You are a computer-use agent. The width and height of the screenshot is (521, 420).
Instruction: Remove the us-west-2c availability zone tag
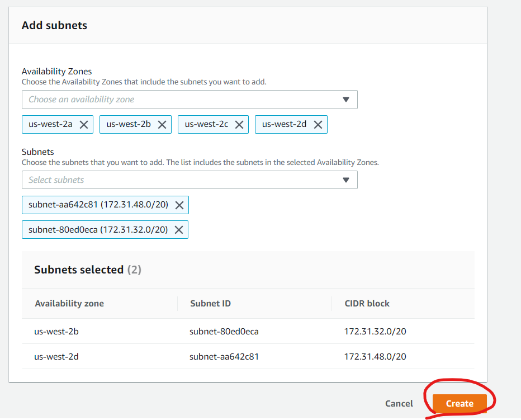pyautogui.click(x=239, y=125)
